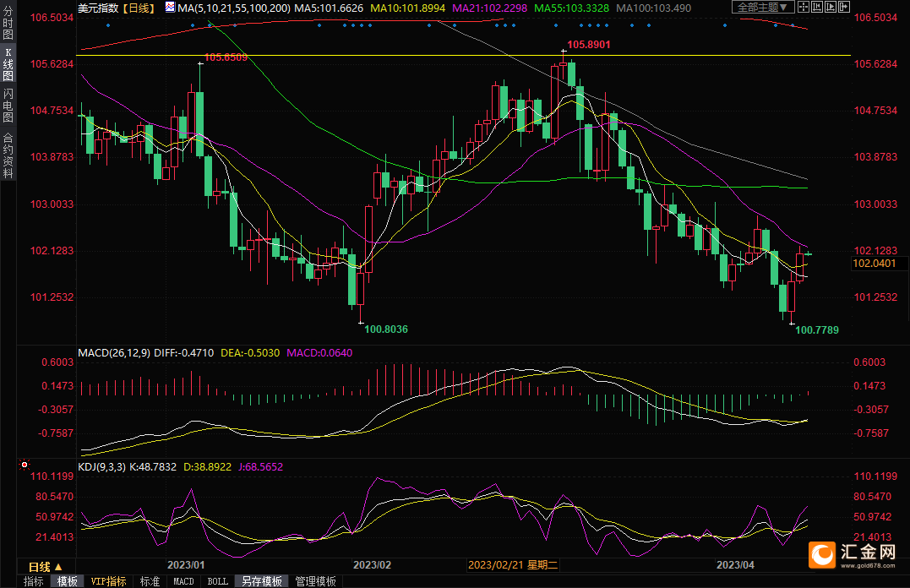910x588 pixels.
Task: Click the MA21:102.2298 value
Action: [490, 8]
